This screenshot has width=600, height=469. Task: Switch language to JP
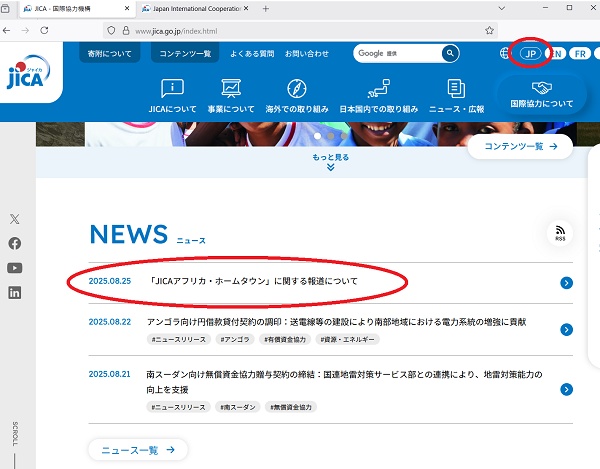(x=530, y=54)
